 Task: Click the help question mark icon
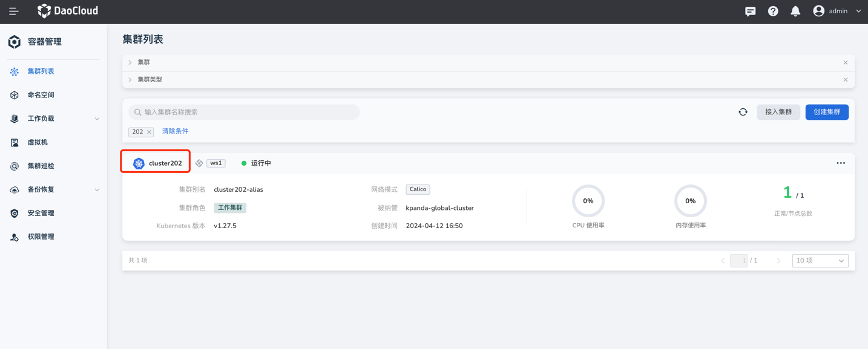point(773,11)
